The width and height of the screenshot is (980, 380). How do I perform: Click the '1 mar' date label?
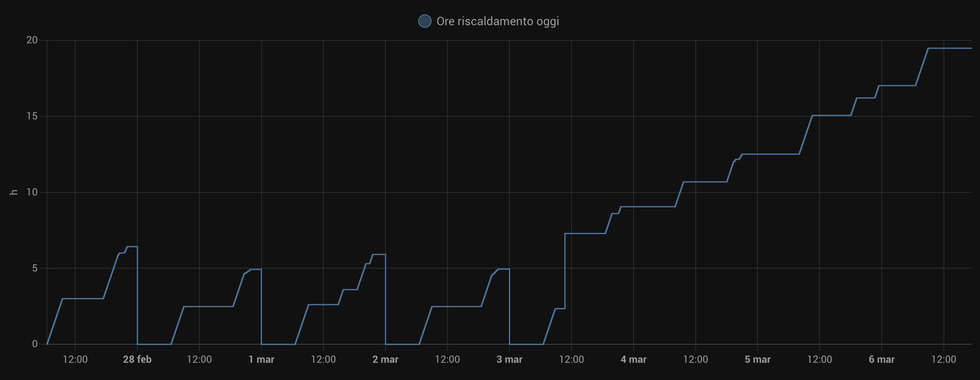click(x=262, y=360)
